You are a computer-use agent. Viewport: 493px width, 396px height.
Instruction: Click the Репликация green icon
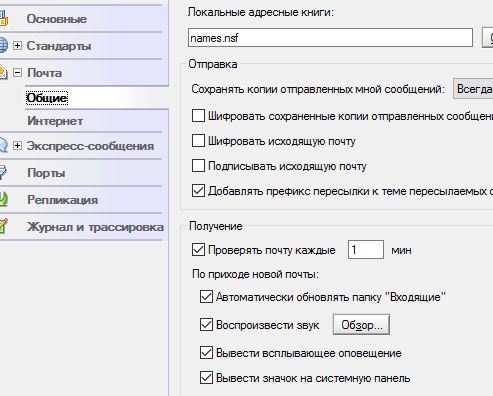tap(3, 199)
